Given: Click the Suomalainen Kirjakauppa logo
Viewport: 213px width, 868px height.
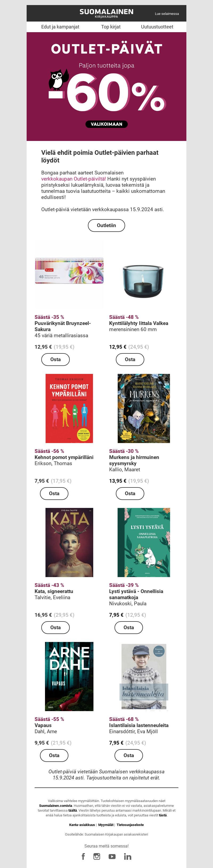Looking at the screenshot, I should [x=106, y=13].
